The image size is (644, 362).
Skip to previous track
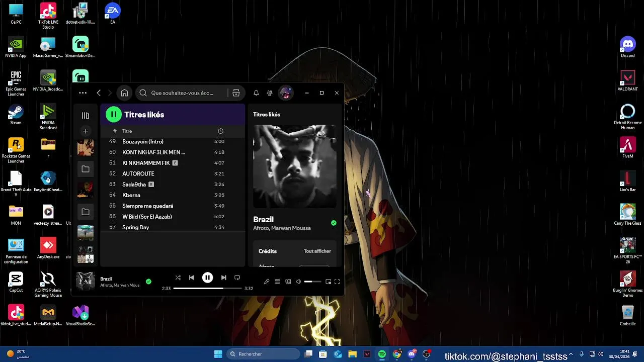point(192,278)
